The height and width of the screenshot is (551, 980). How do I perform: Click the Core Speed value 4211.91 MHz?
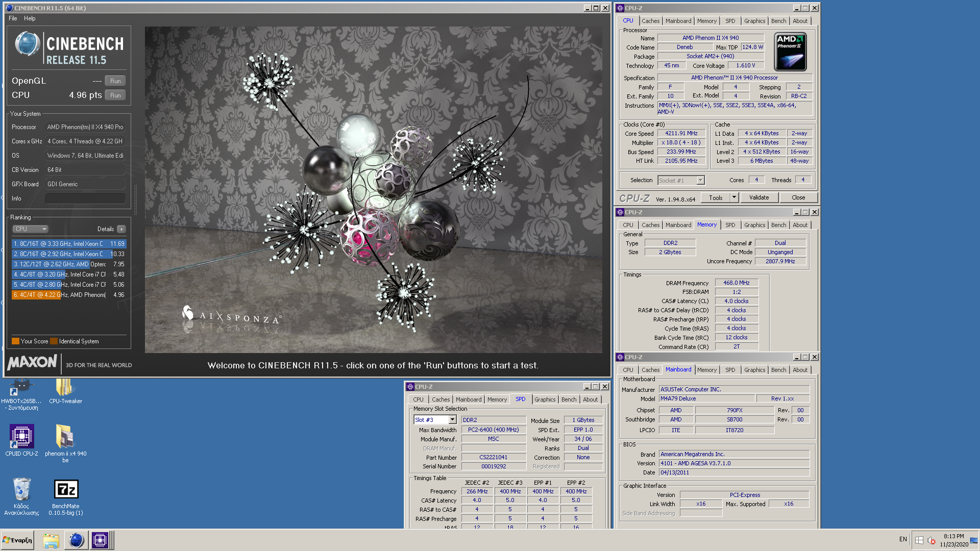[681, 133]
